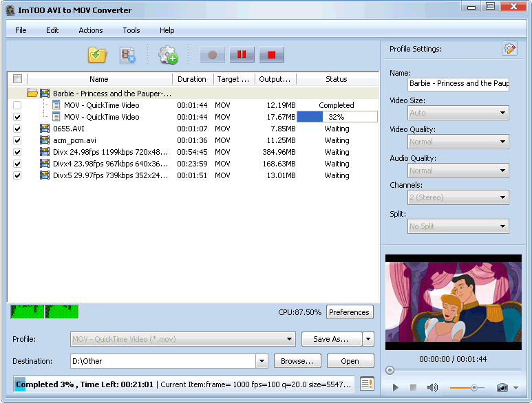Play the preview video
Image resolution: width=532 pixels, height=403 pixels.
tap(395, 387)
